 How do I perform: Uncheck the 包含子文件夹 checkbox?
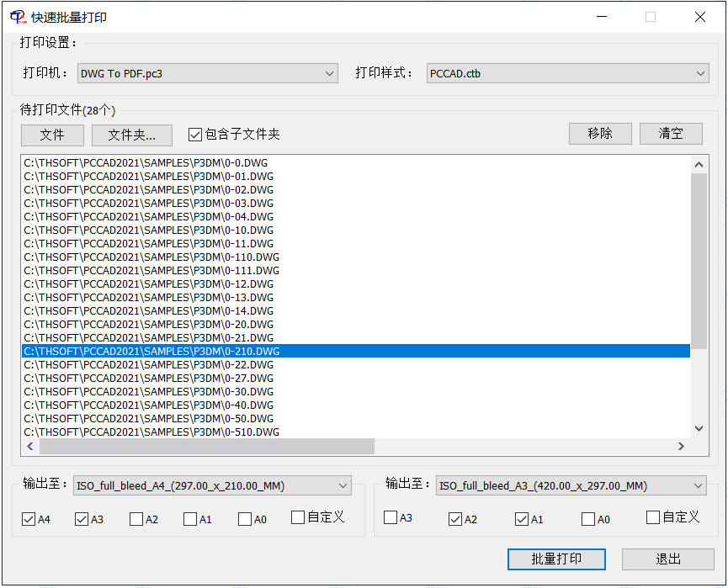tap(195, 134)
